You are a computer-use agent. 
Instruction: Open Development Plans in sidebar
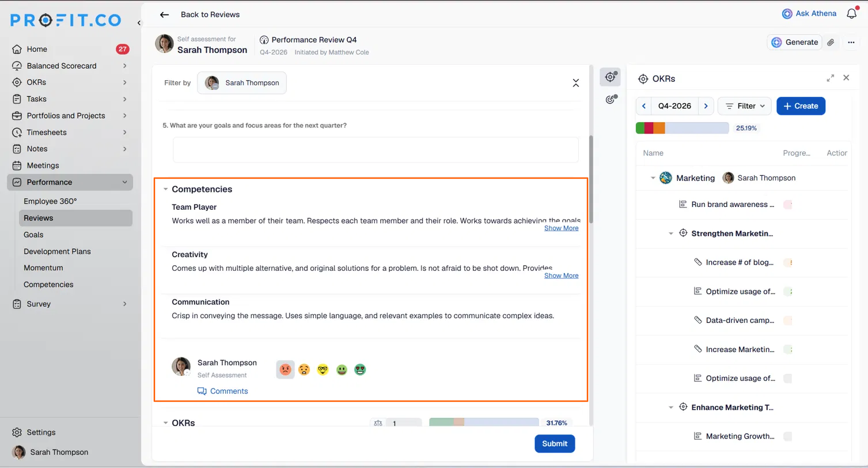[57, 251]
